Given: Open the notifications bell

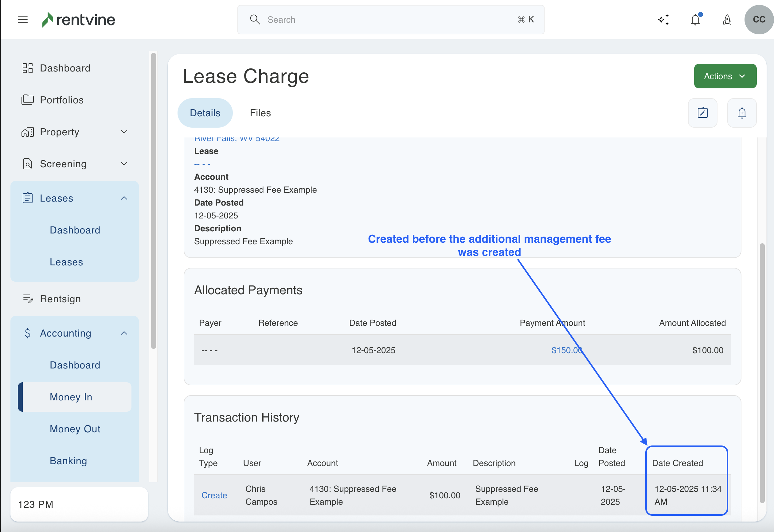Looking at the screenshot, I should point(695,20).
